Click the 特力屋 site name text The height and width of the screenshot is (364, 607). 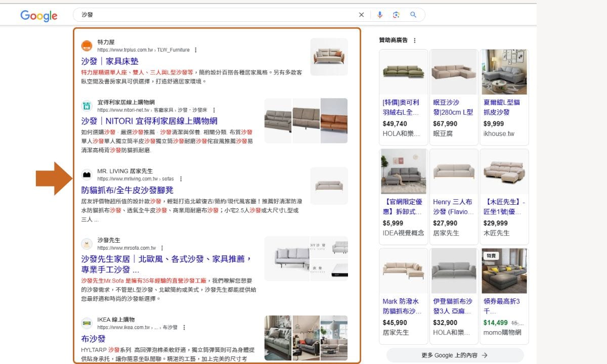106,42
